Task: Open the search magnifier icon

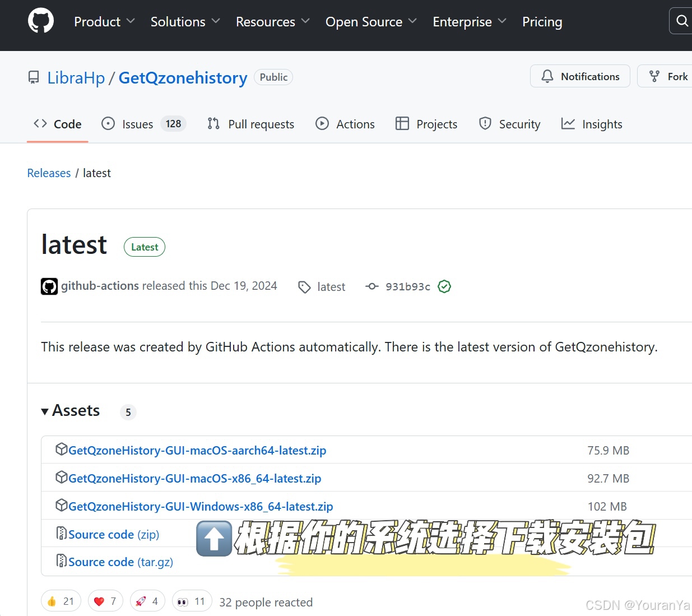Action: [682, 21]
